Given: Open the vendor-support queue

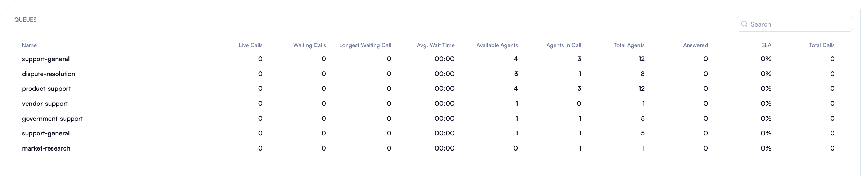Looking at the screenshot, I should [45, 104].
